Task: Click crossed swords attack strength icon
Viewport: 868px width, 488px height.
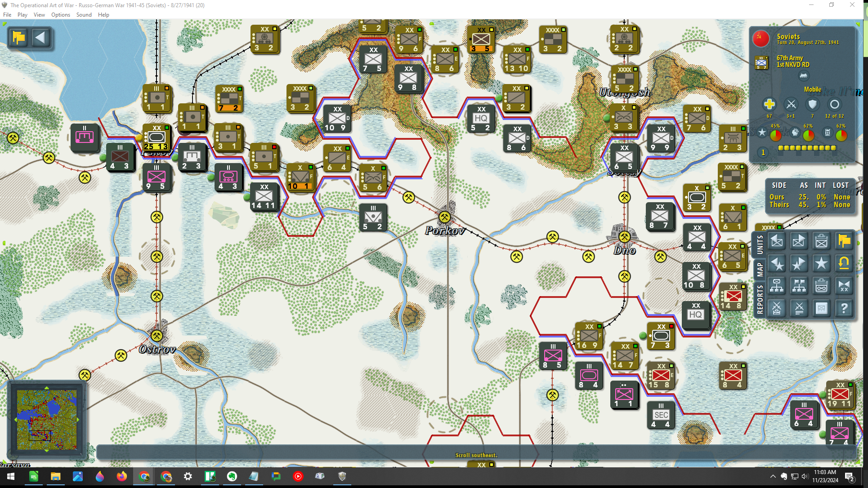Action: pos(791,104)
